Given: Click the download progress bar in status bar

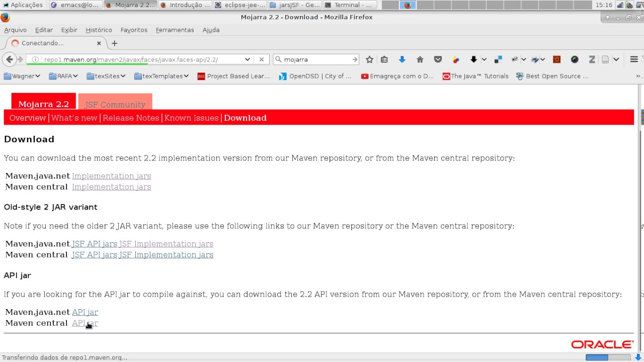Looking at the screenshot, I should point(608,357).
